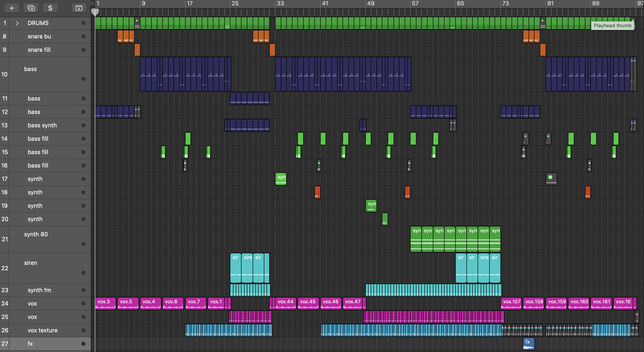Click the syn region on track 19
This screenshot has height=352, width=644.
click(x=371, y=206)
